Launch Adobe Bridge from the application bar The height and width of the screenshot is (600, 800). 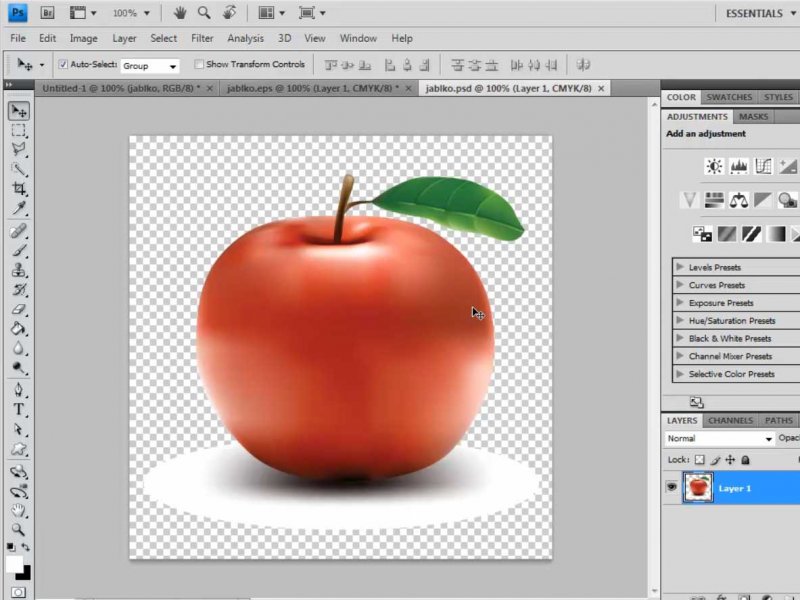(48, 13)
